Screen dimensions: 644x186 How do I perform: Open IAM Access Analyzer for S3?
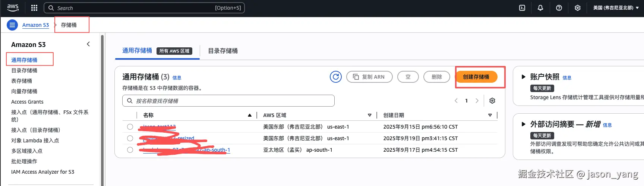[x=43, y=172]
